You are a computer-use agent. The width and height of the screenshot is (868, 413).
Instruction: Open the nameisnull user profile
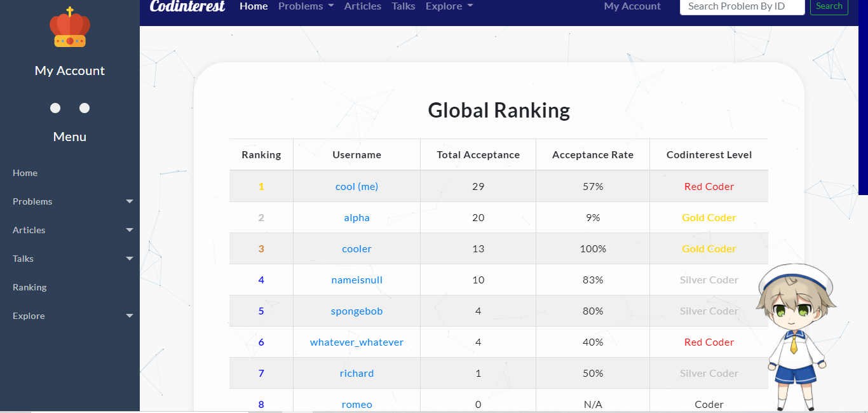pos(356,280)
